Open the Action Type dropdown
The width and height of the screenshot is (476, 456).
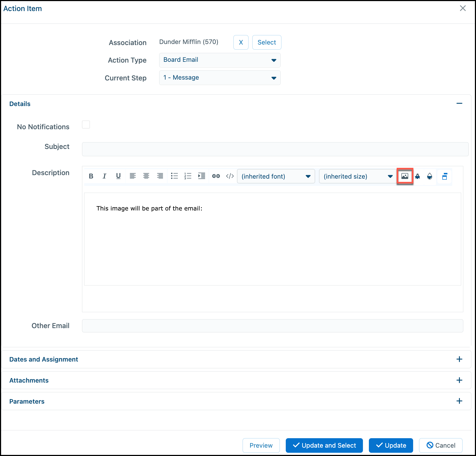[x=220, y=60]
